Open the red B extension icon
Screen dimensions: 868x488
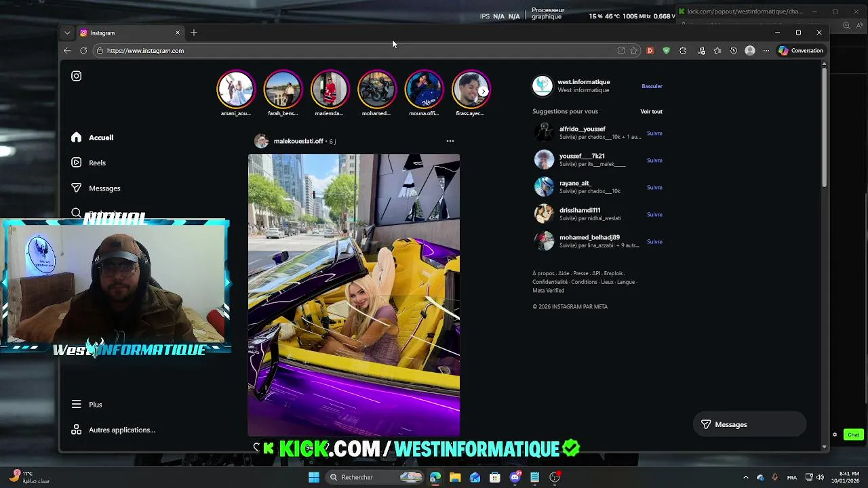click(x=650, y=50)
